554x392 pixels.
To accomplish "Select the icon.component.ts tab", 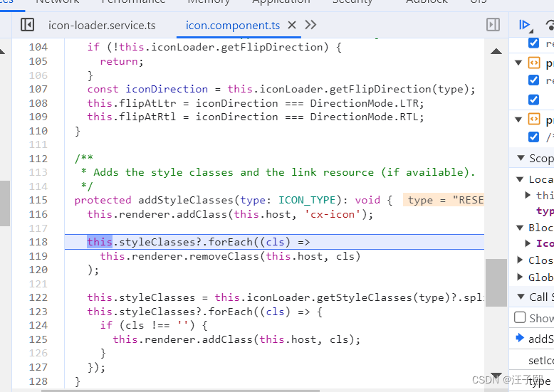I will point(232,26).
